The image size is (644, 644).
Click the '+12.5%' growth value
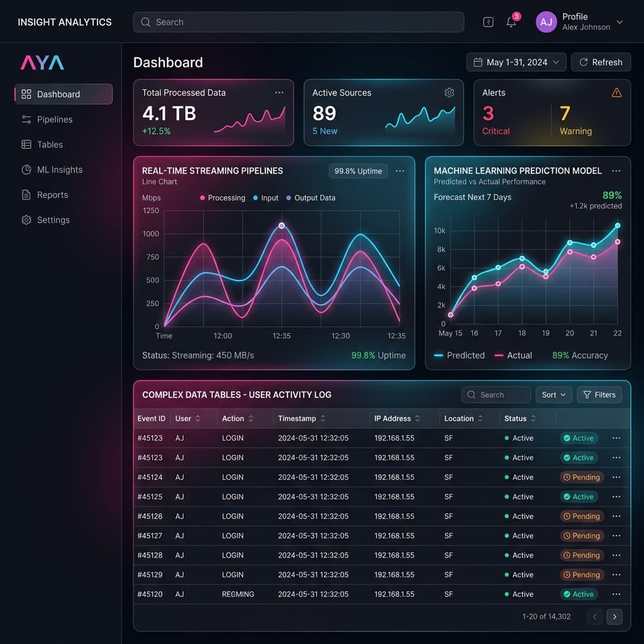tap(156, 131)
